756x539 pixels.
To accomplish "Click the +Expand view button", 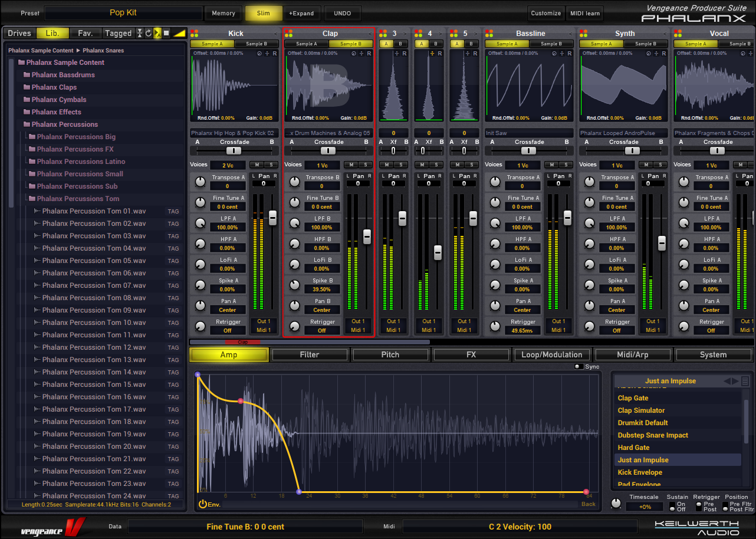I will (x=301, y=13).
